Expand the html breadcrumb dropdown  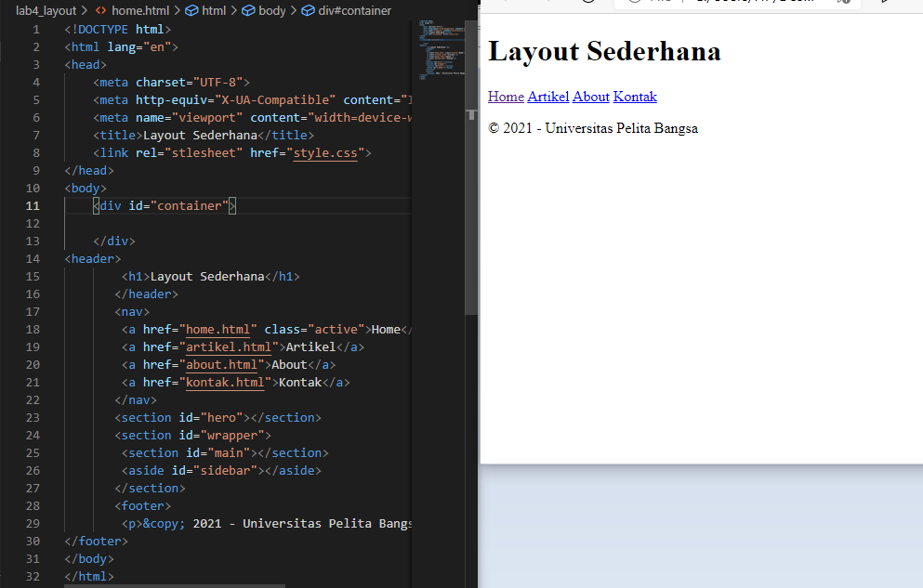(212, 10)
